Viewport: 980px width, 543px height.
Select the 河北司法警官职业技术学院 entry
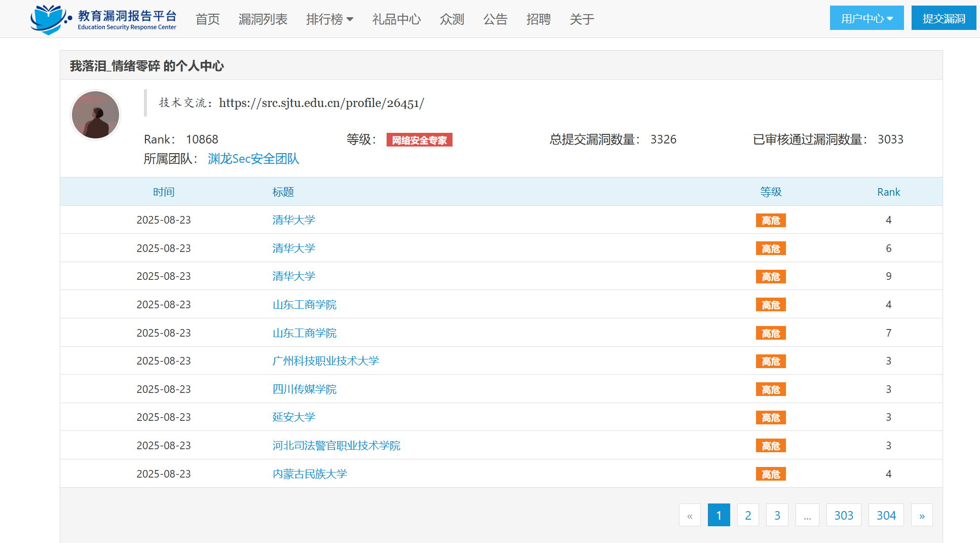(336, 446)
